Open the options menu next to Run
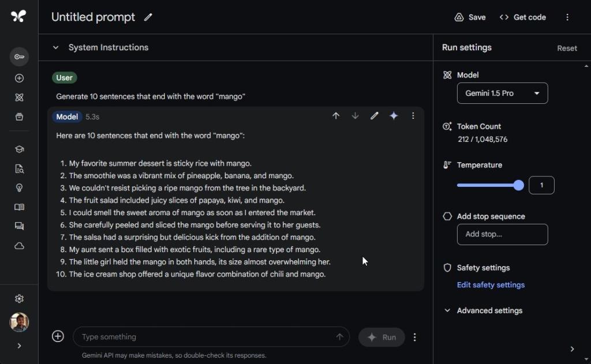The image size is (591, 364). coord(414,337)
